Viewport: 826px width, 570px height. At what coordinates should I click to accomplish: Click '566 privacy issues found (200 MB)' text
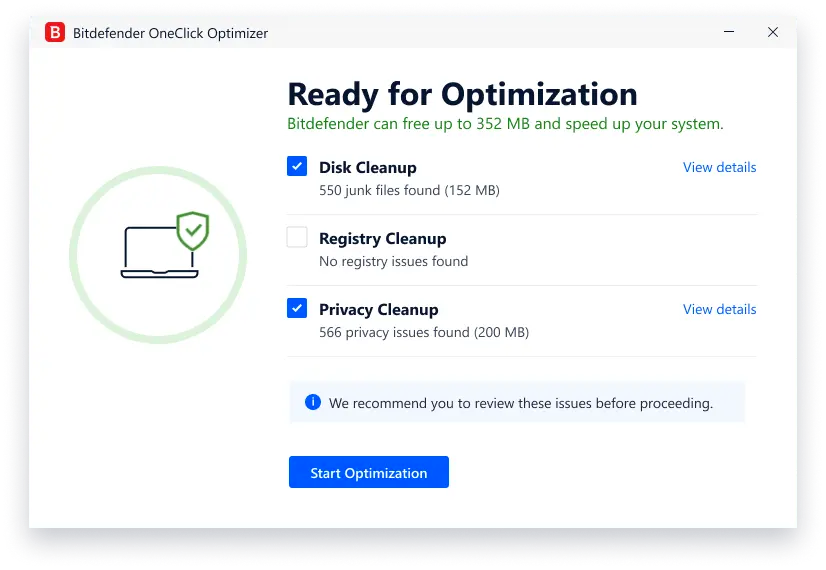424,332
